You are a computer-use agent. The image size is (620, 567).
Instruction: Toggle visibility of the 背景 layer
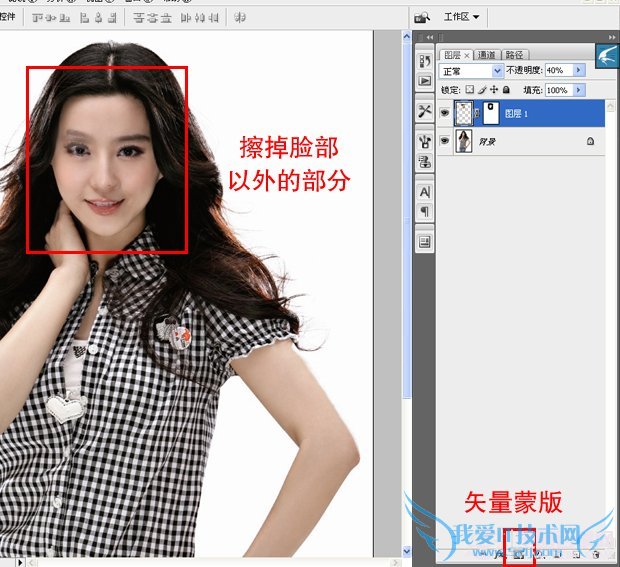(x=445, y=142)
